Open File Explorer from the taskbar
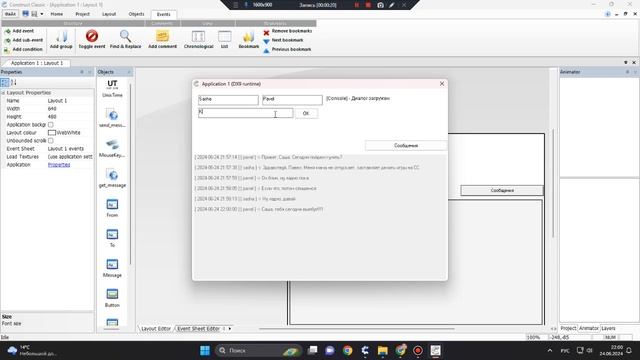 pyautogui.click(x=382, y=350)
